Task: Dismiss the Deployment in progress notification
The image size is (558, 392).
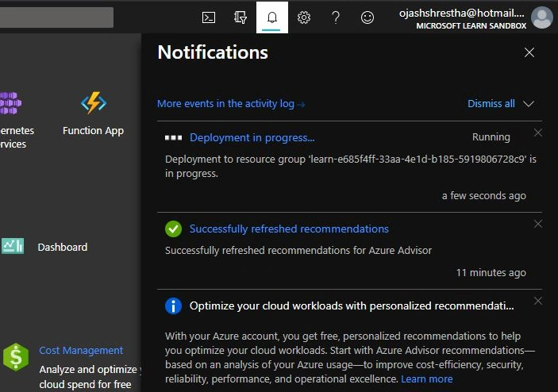Action: [x=538, y=133]
